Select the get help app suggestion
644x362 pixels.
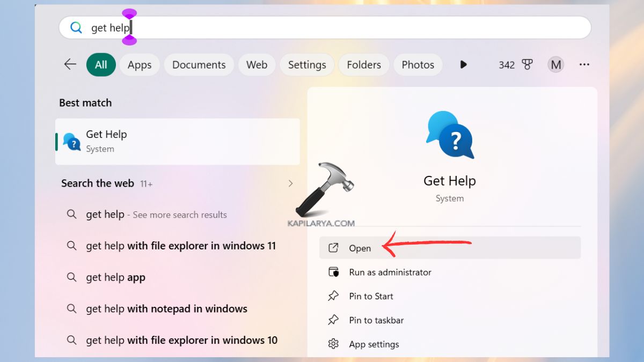(115, 277)
